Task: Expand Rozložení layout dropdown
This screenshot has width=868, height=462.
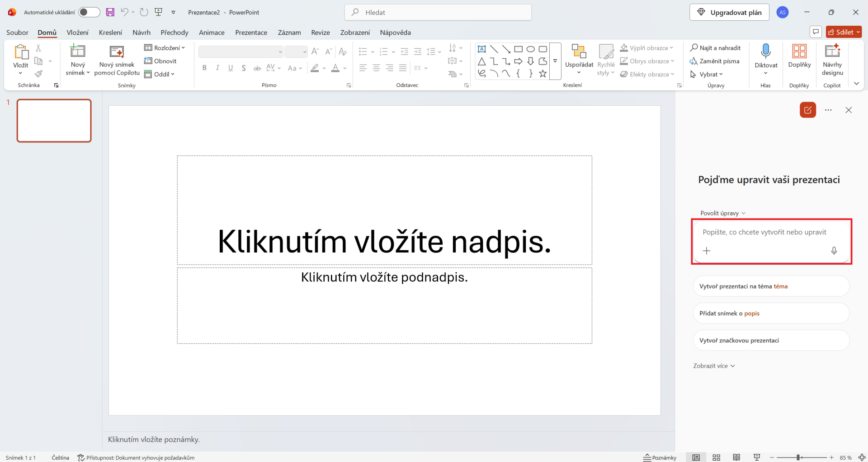Action: pyautogui.click(x=165, y=48)
